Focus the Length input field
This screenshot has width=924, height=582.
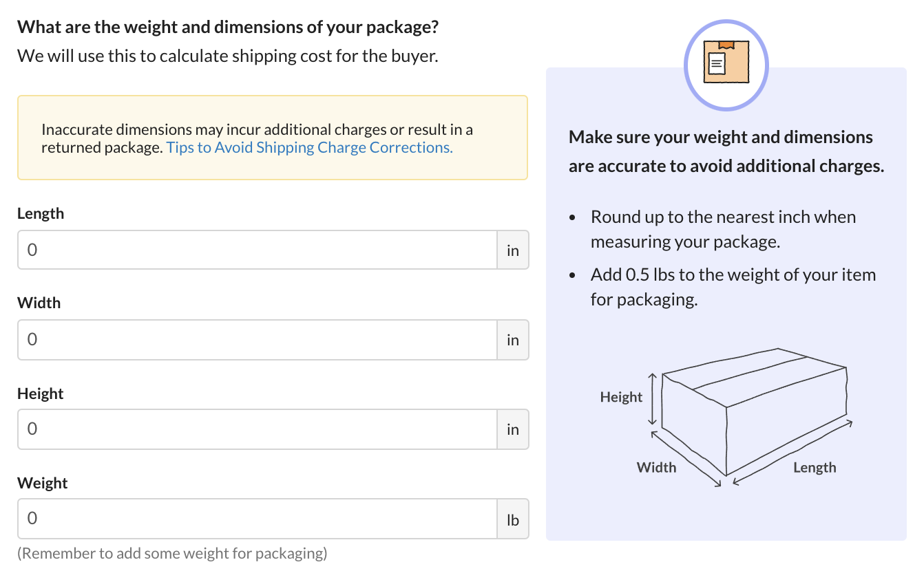[x=257, y=250]
